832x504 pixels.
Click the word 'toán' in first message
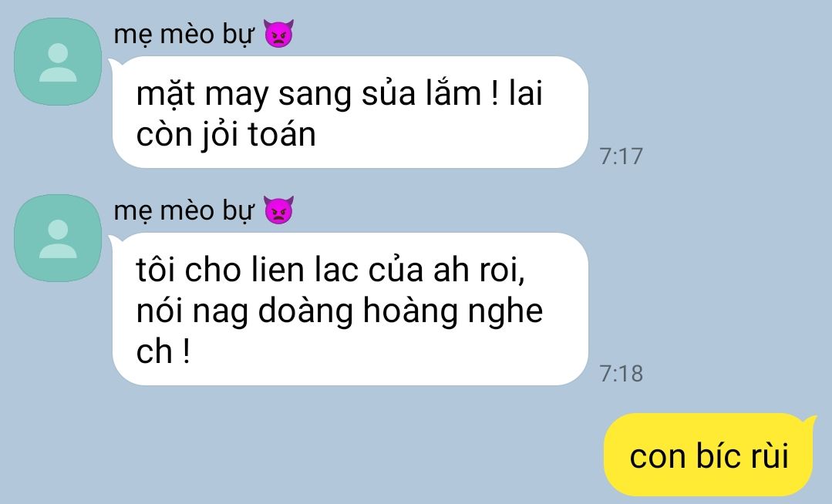(x=281, y=133)
